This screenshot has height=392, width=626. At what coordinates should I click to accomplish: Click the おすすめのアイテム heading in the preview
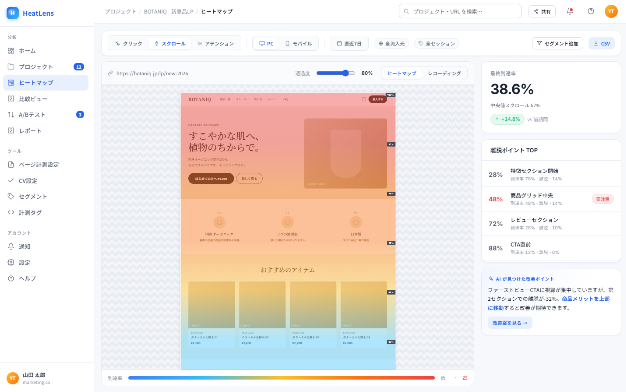click(287, 270)
